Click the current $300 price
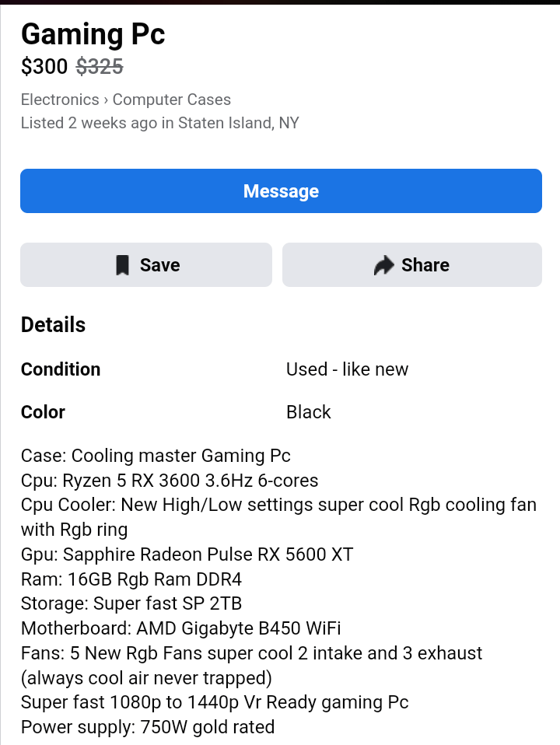This screenshot has height=745, width=560. (x=44, y=66)
